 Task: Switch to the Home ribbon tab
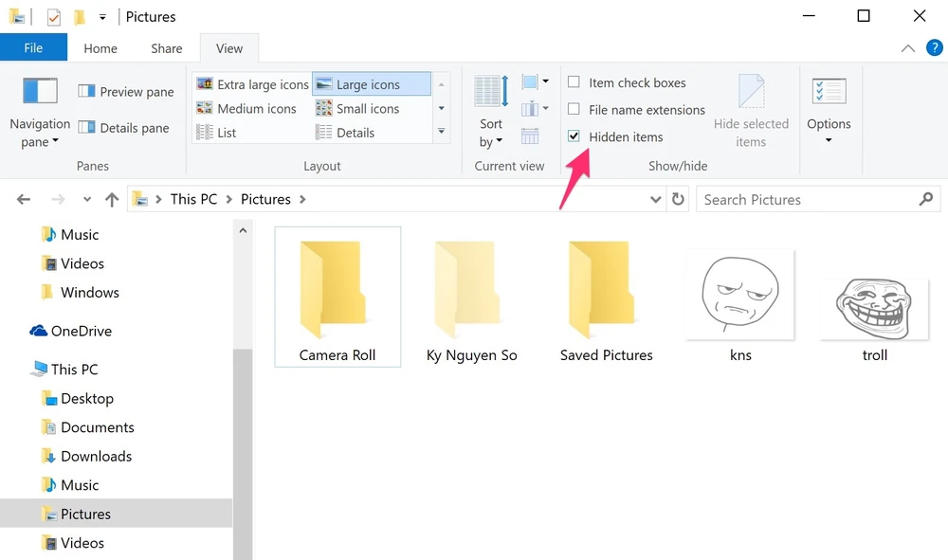pyautogui.click(x=100, y=47)
